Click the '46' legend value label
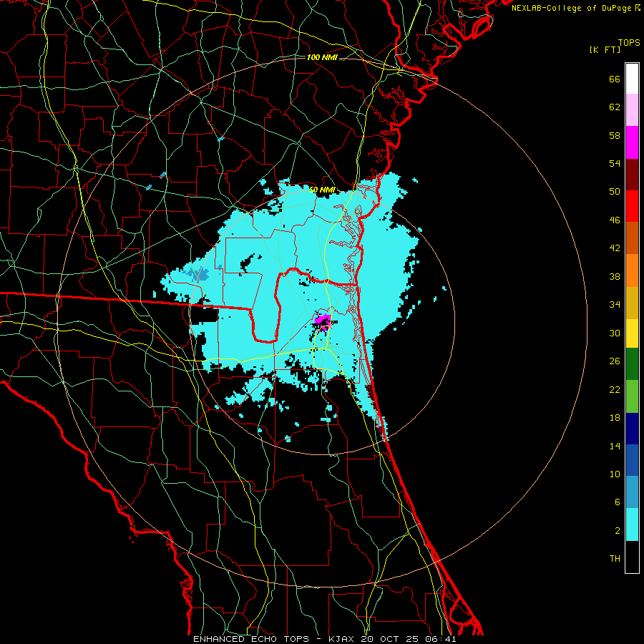The image size is (644, 644). tap(615, 220)
